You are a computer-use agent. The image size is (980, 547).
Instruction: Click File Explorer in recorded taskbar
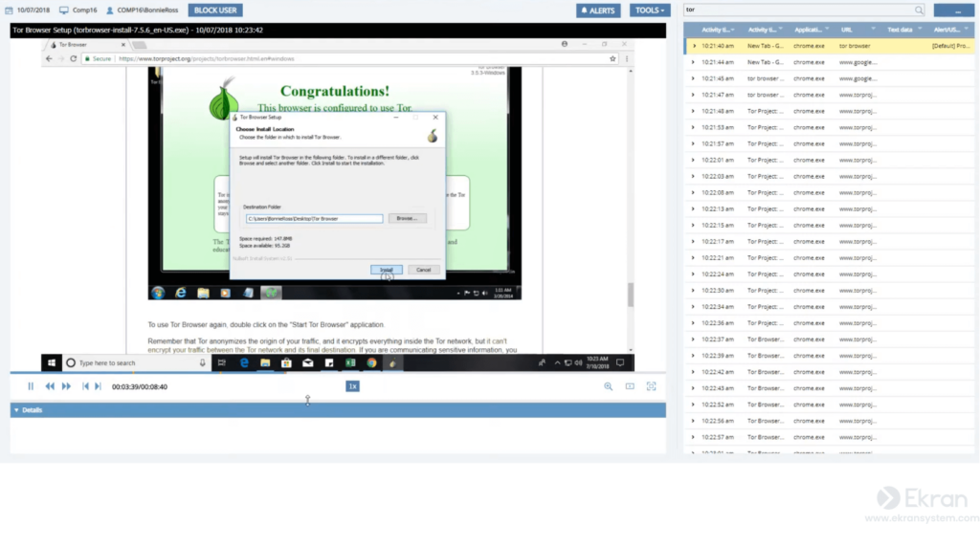[x=265, y=362]
